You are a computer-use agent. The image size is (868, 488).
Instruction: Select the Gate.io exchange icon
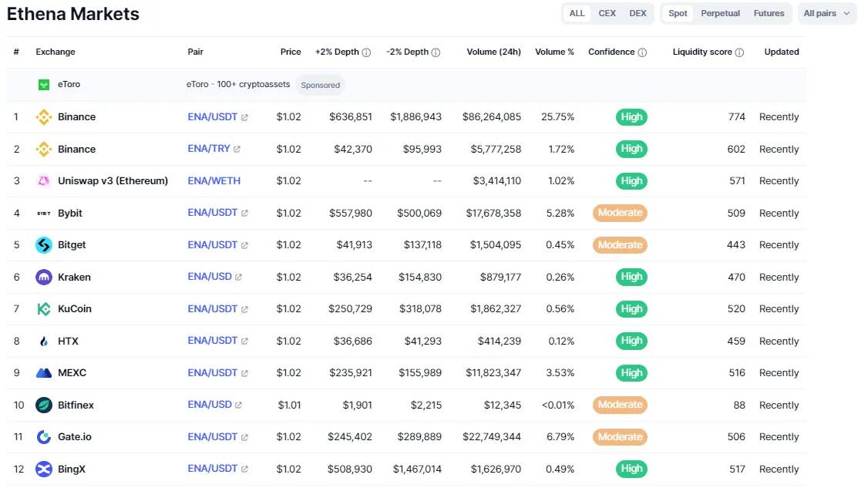pos(44,436)
